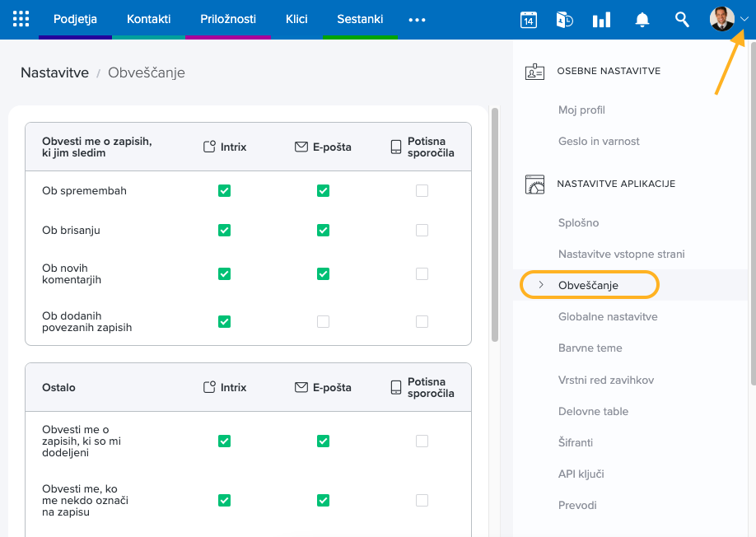Open the notifications bell icon

point(642,20)
